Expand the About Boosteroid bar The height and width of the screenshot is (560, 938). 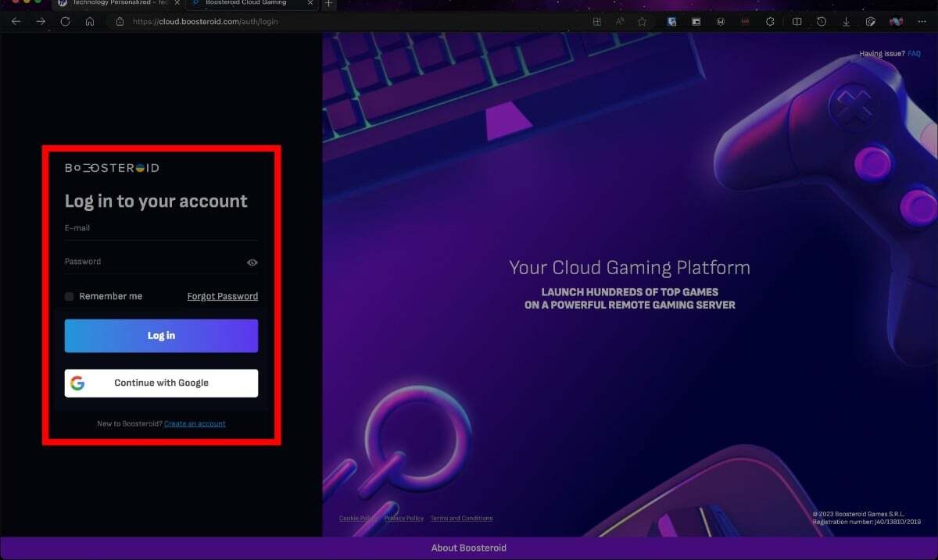[469, 548]
